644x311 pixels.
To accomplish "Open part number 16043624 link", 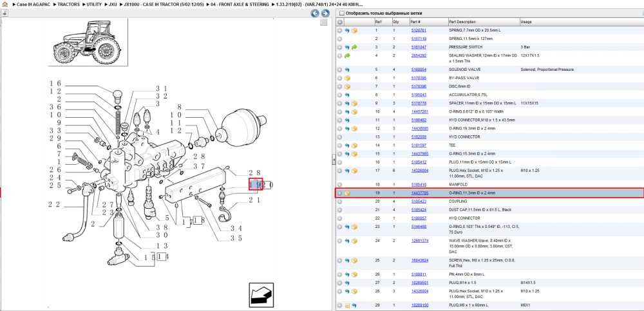I will [x=420, y=261].
